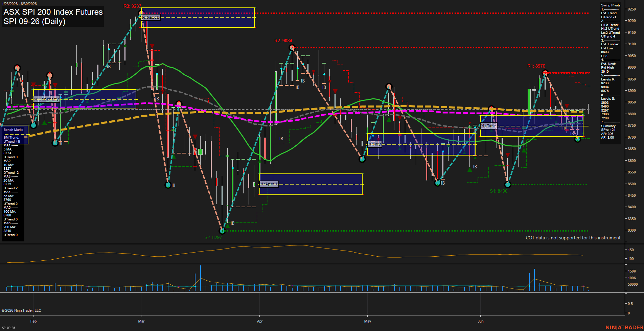The width and height of the screenshot is (644, 331).
Task: Click the 9250 price axis label
Action: 631,9
